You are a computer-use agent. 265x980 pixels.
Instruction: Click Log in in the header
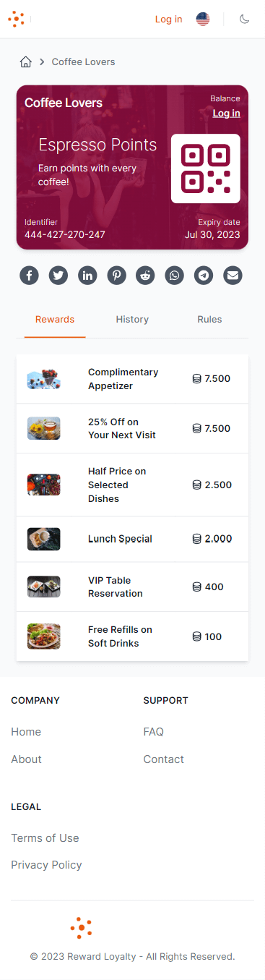coord(169,19)
